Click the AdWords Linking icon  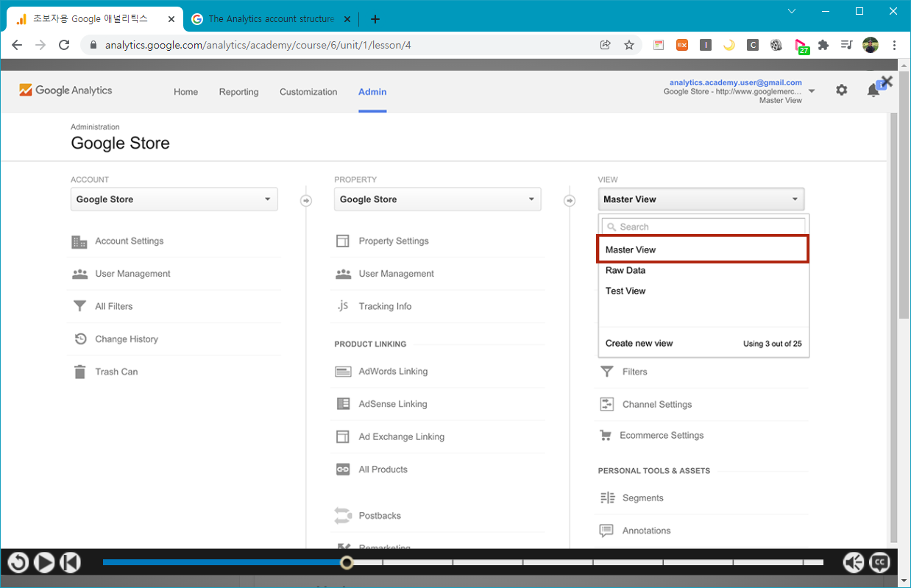[x=343, y=372]
